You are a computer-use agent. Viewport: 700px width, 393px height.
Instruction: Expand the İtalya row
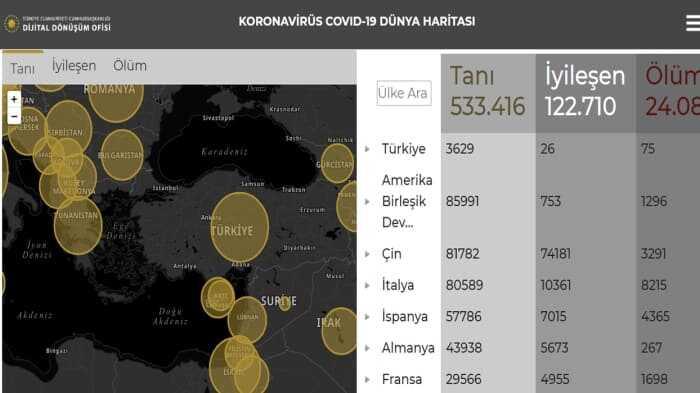point(367,285)
